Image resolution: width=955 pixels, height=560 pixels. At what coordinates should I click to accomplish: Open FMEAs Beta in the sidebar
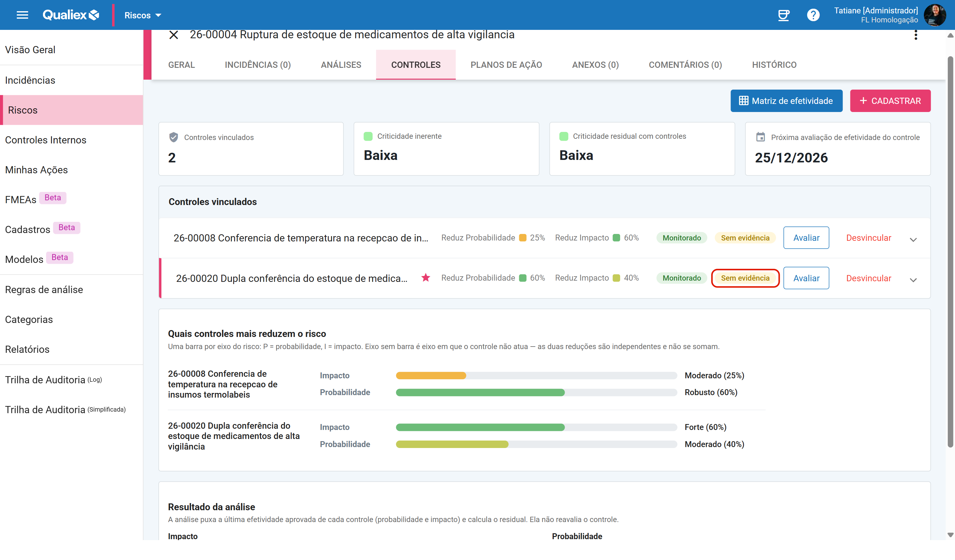tap(72, 199)
